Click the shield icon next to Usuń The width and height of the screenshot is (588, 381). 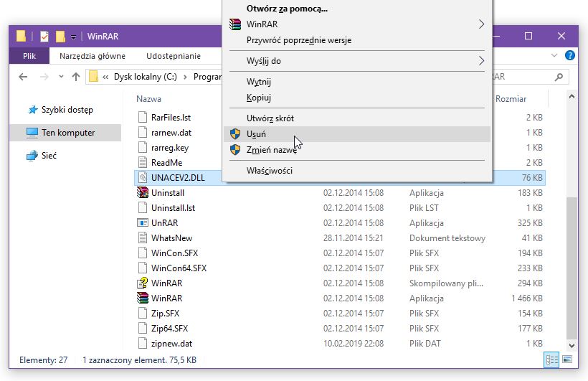(x=235, y=134)
